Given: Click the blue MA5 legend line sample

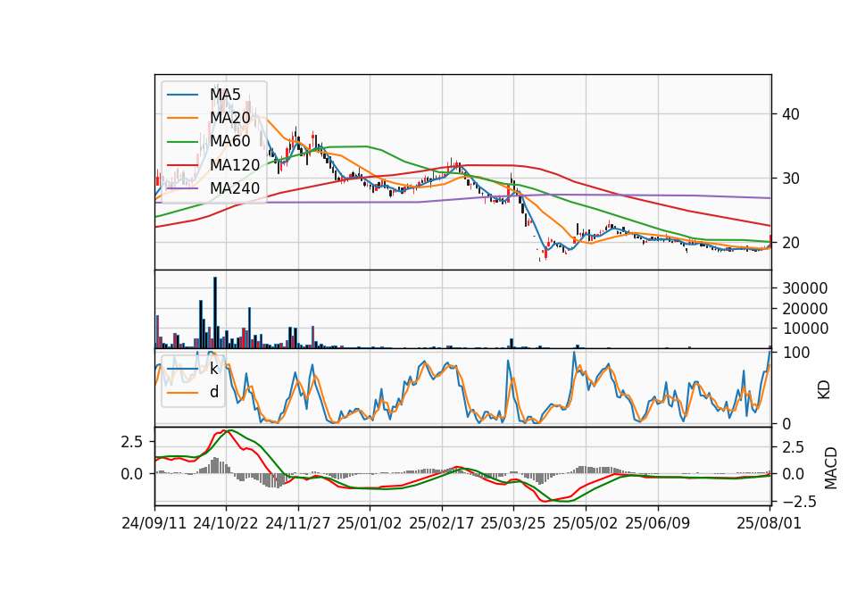Looking at the screenshot, I should (x=182, y=95).
